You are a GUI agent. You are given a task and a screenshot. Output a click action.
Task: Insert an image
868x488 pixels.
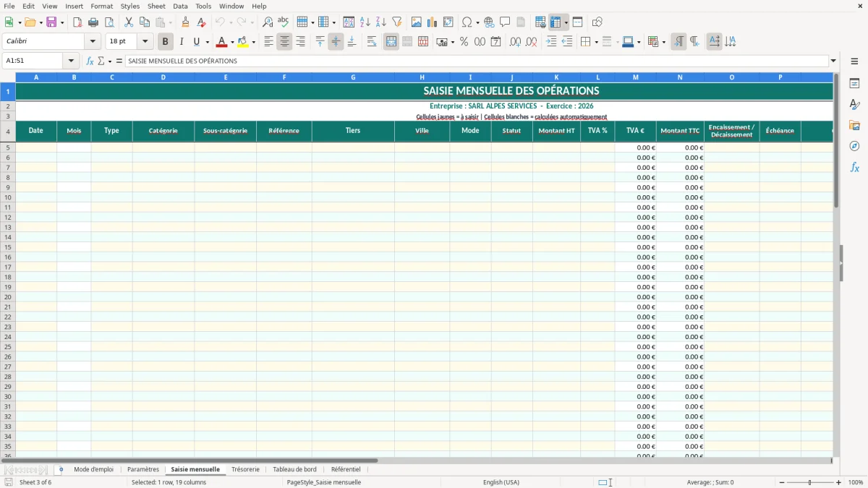417,22
